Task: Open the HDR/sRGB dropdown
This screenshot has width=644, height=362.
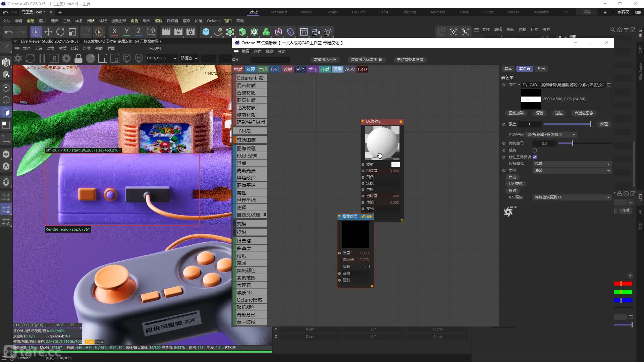Action: 161,58
